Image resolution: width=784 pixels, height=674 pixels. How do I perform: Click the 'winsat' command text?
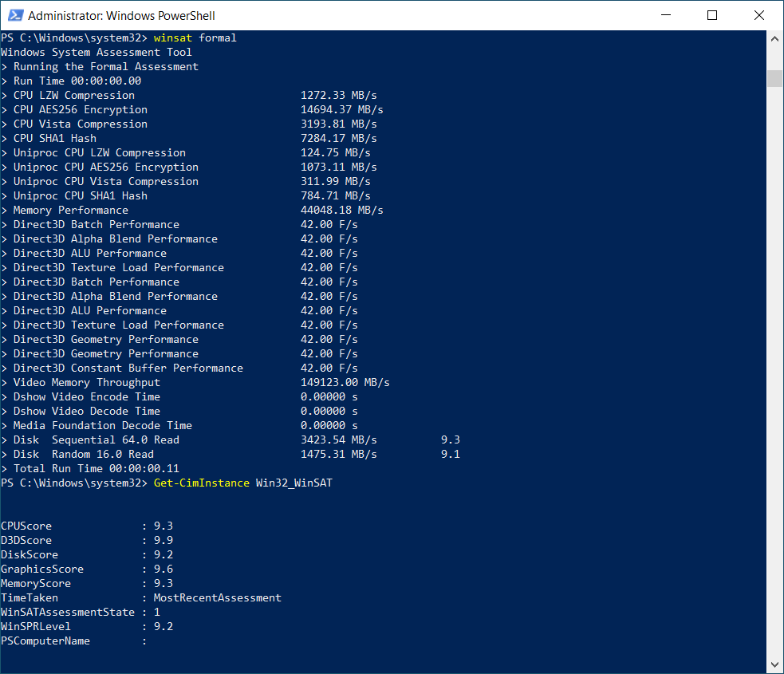(172, 38)
